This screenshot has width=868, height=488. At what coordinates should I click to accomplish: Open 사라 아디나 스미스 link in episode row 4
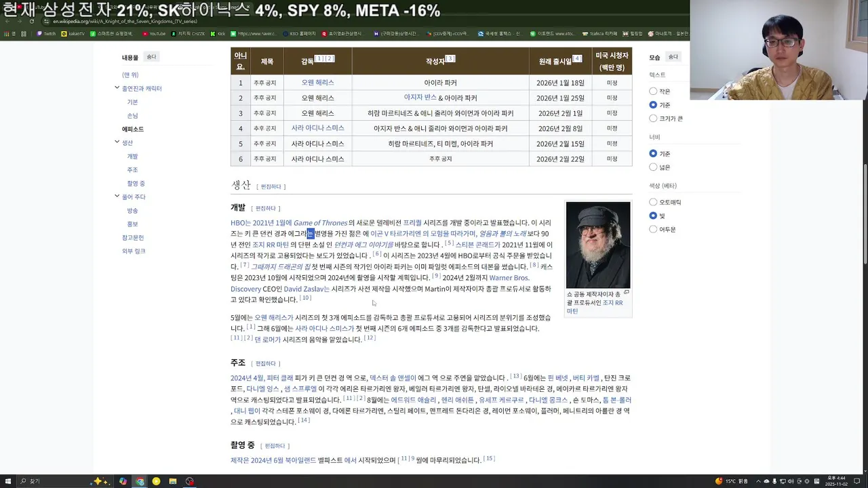tap(318, 128)
